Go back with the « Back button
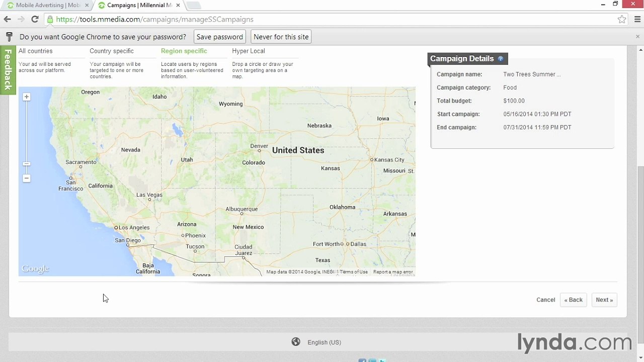 (573, 300)
